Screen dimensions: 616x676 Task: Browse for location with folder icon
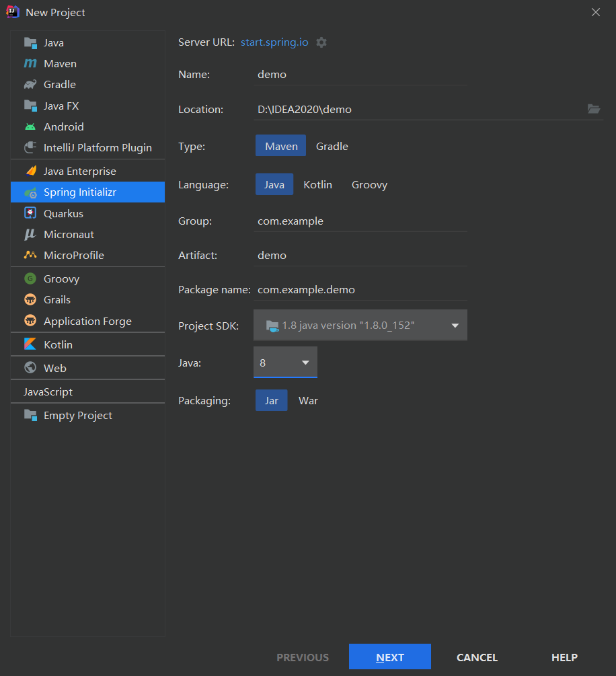click(x=594, y=109)
